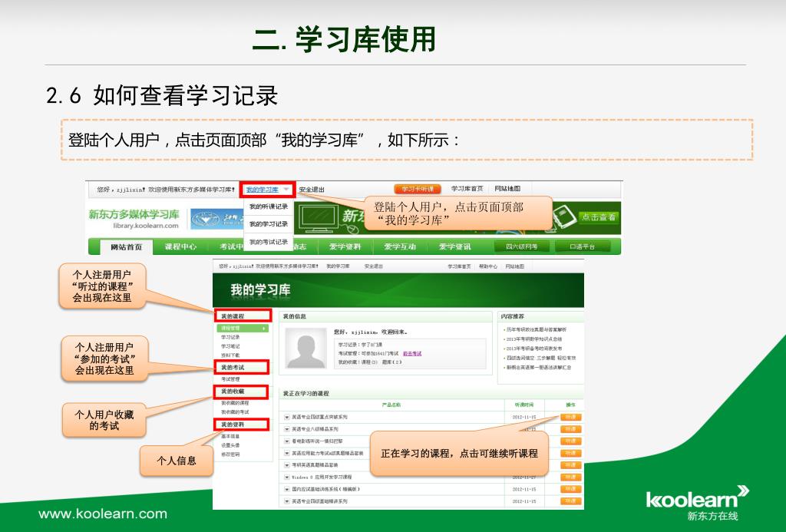
Task: Select the green 课程管理 sidebar item
Action: 243,329
